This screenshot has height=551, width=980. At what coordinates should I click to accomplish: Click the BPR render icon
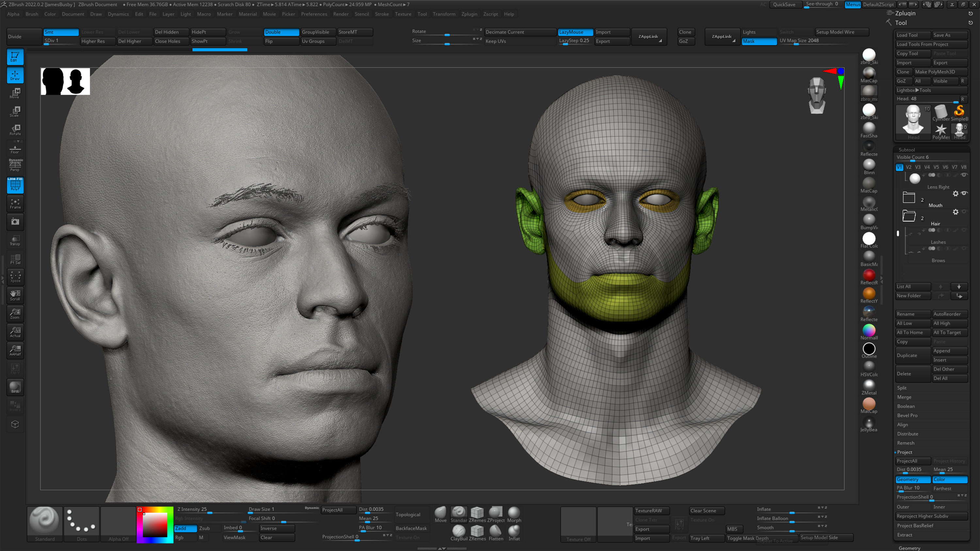click(15, 387)
